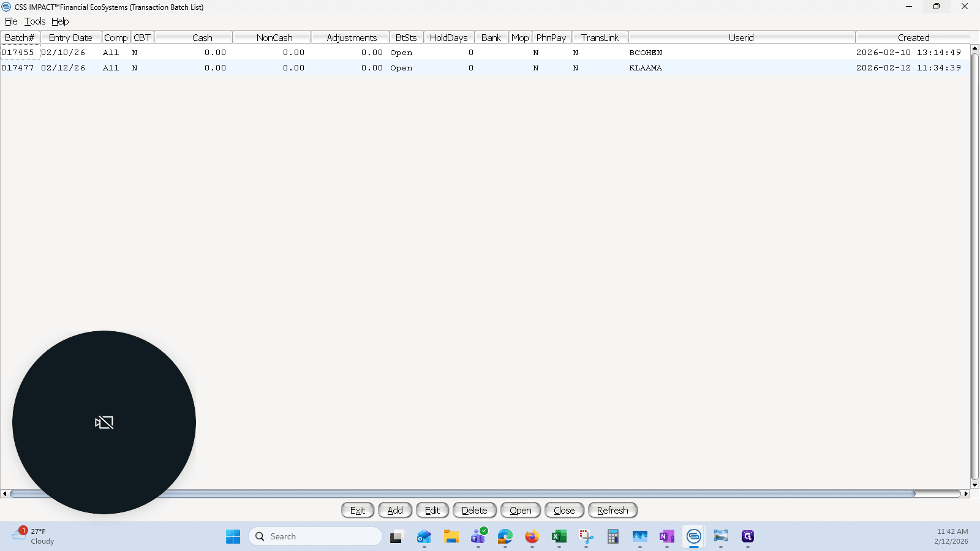This screenshot has height=551, width=980.
Task: Click the Refresh button
Action: (612, 510)
